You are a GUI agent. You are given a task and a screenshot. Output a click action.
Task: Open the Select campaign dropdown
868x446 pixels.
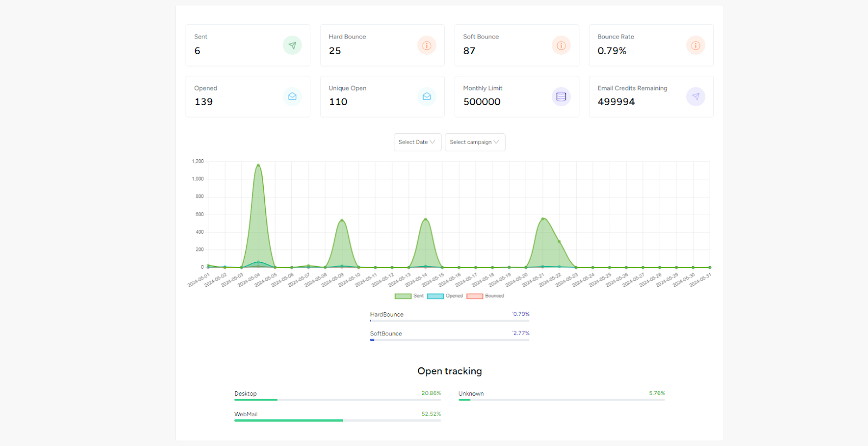click(475, 142)
